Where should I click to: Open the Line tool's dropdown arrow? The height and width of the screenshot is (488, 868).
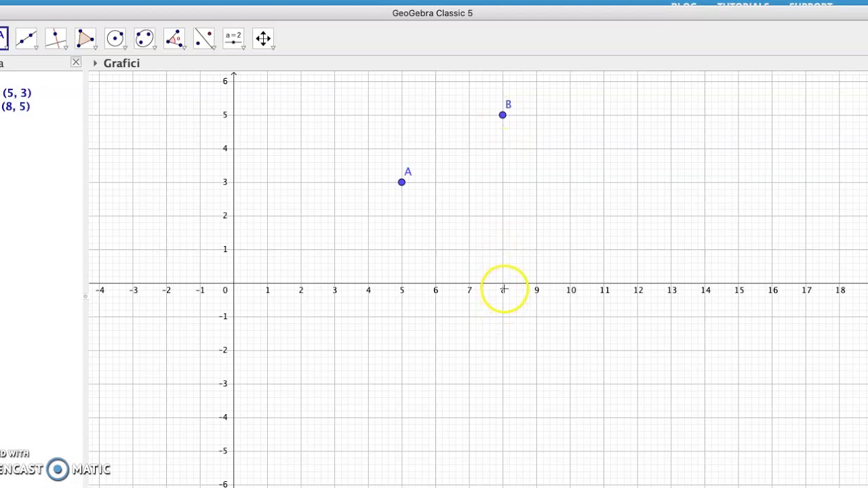(36, 47)
